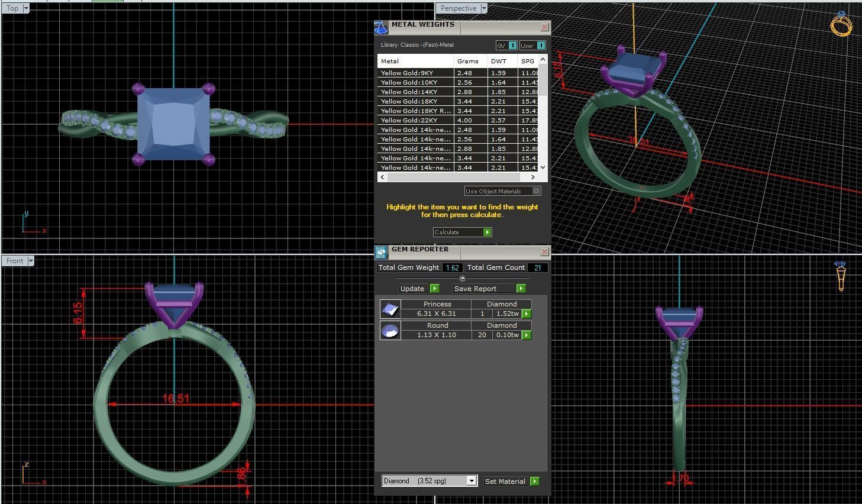Click the gold ring icon in Perspective viewport

tap(841, 23)
